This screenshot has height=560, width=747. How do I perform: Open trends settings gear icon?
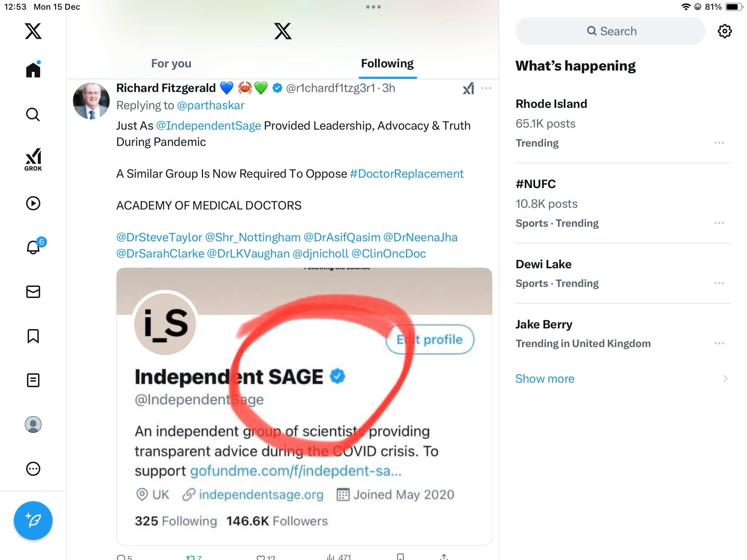pos(725,31)
